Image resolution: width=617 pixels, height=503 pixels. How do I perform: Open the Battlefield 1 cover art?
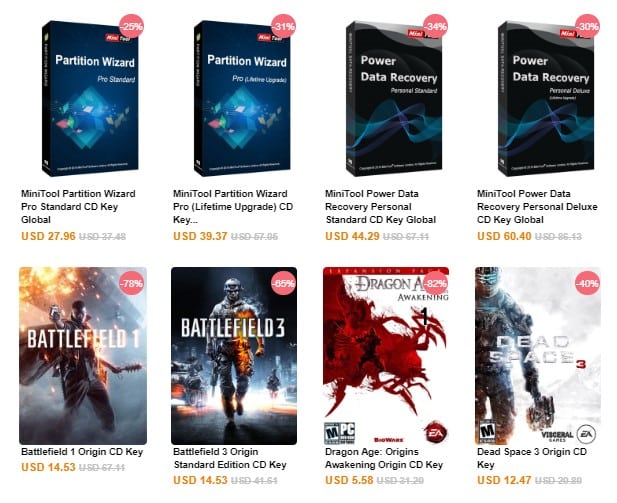pyautogui.click(x=83, y=356)
